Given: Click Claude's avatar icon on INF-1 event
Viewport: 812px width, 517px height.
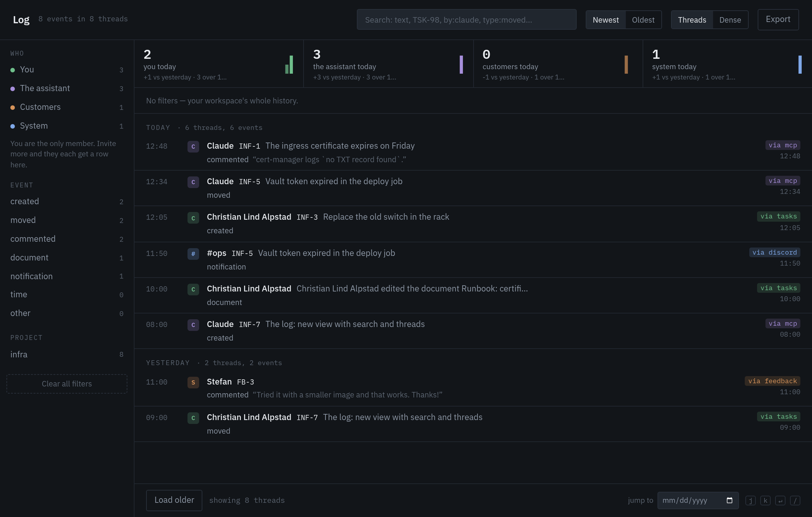Looking at the screenshot, I should tap(193, 147).
